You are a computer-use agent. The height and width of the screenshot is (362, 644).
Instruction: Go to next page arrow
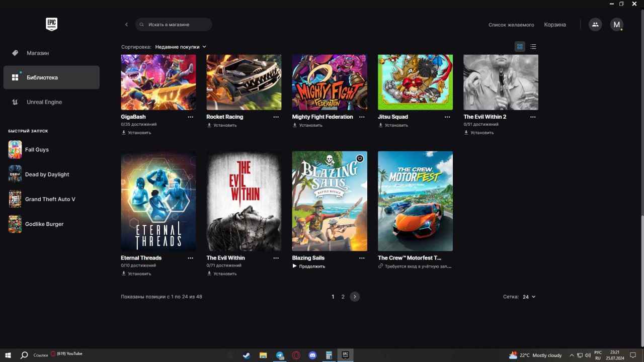pyautogui.click(x=355, y=297)
